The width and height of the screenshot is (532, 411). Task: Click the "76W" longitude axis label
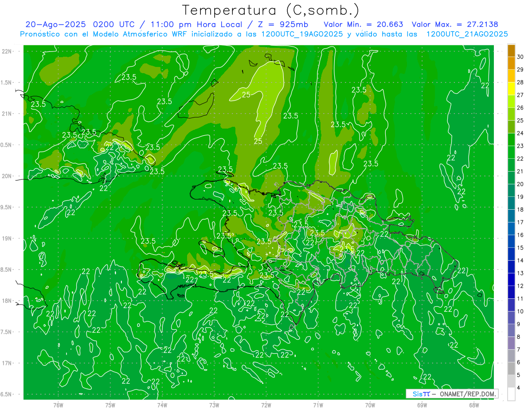point(58,405)
